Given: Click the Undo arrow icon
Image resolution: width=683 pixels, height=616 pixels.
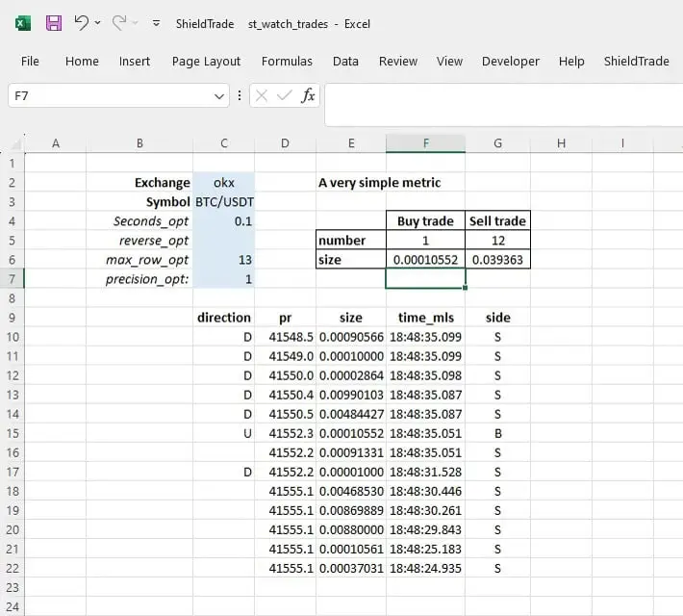Looking at the screenshot, I should point(82,23).
